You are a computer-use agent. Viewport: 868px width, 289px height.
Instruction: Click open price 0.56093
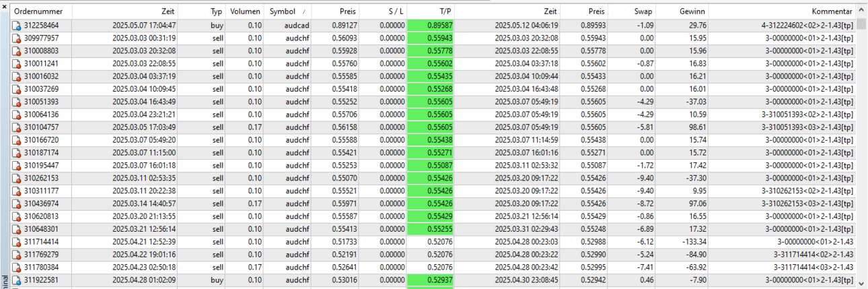click(x=345, y=38)
